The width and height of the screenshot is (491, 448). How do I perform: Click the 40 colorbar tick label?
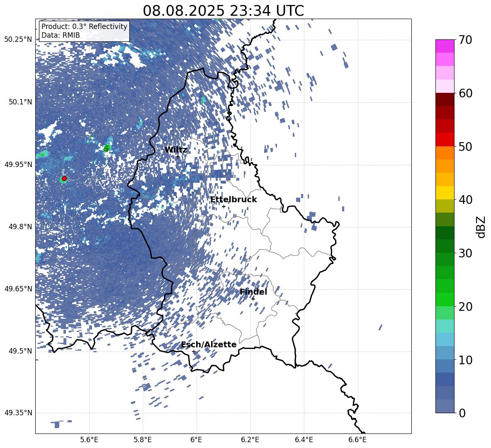pyautogui.click(x=465, y=200)
